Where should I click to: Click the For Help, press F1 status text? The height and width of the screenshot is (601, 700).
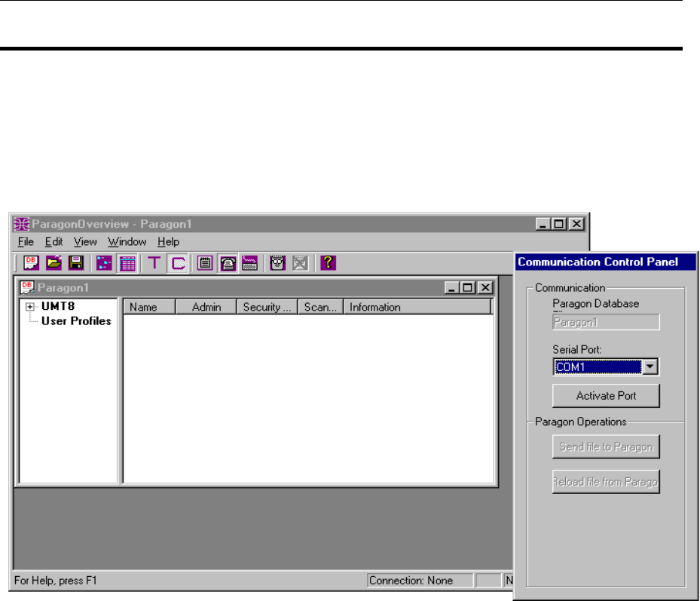coord(55,581)
